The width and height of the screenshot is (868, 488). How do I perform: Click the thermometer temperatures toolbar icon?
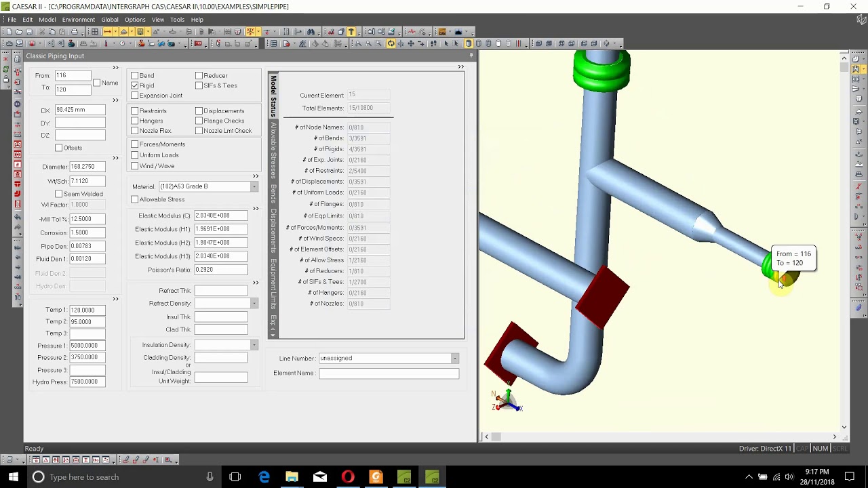(x=106, y=43)
